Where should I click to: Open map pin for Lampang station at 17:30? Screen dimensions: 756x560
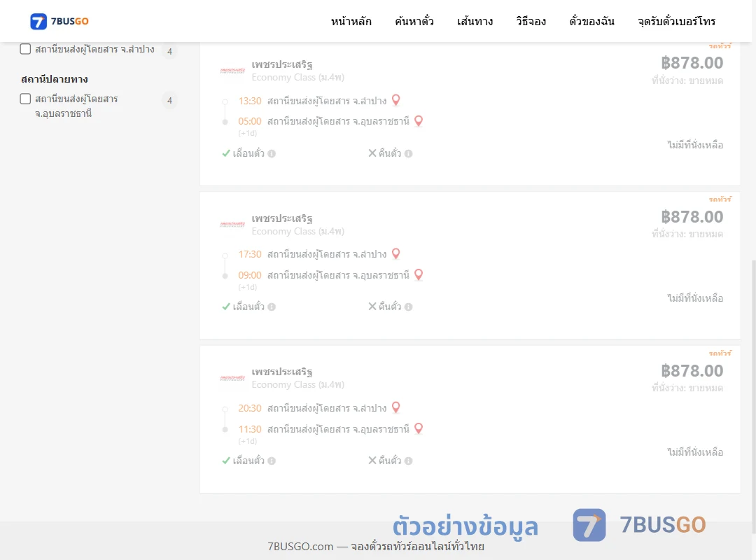click(x=395, y=253)
